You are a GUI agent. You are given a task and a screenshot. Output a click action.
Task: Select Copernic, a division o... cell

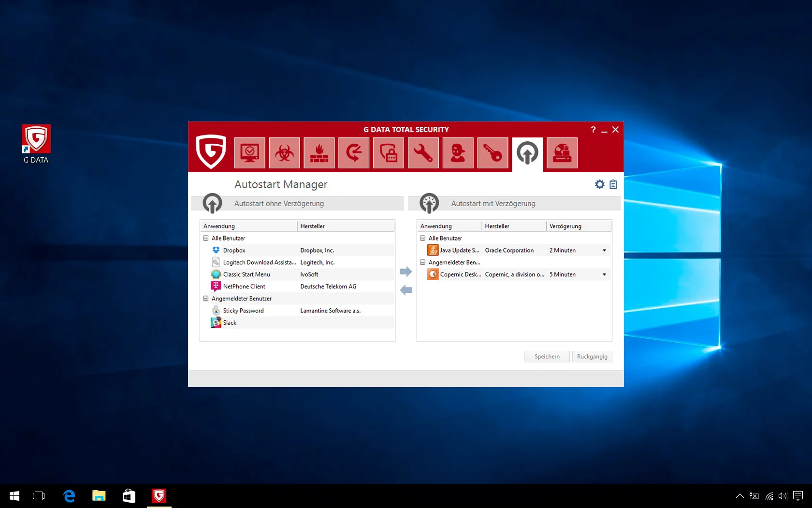(515, 274)
